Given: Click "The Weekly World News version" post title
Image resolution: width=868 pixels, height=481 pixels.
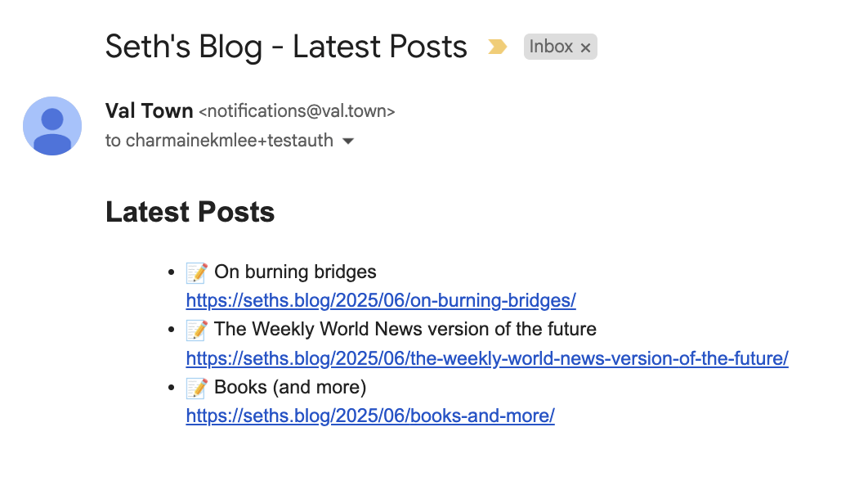Looking at the screenshot, I should pyautogui.click(x=405, y=330).
